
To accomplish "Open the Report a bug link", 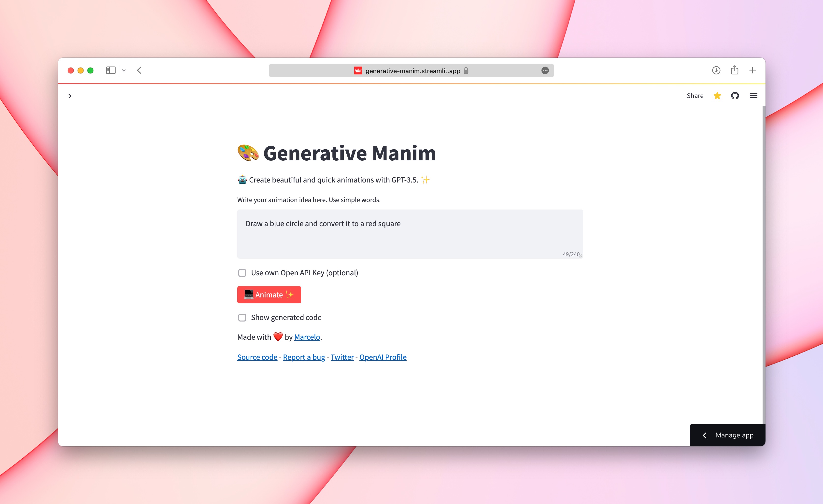I will [x=304, y=357].
